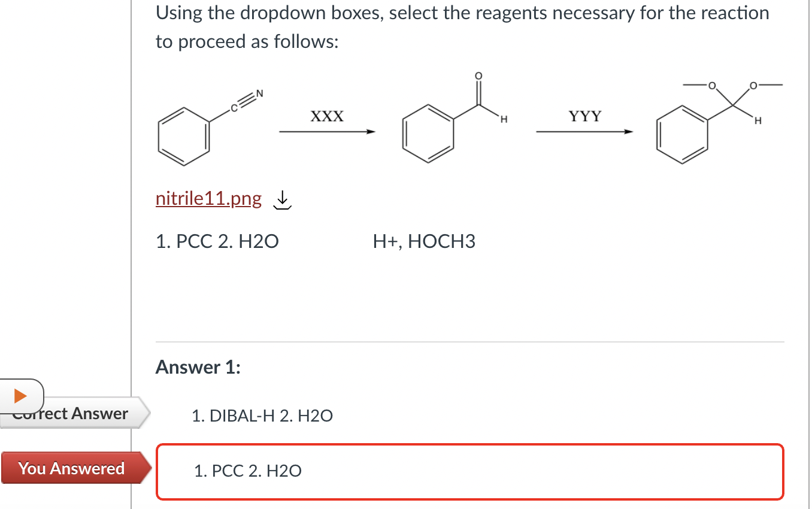Select the DIBAL-H answer choice
This screenshot has width=812, height=509.
click(261, 416)
